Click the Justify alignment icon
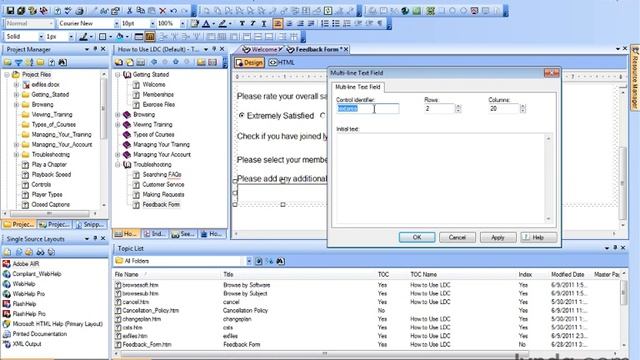Screen dimensions: 640x360 (311, 24)
